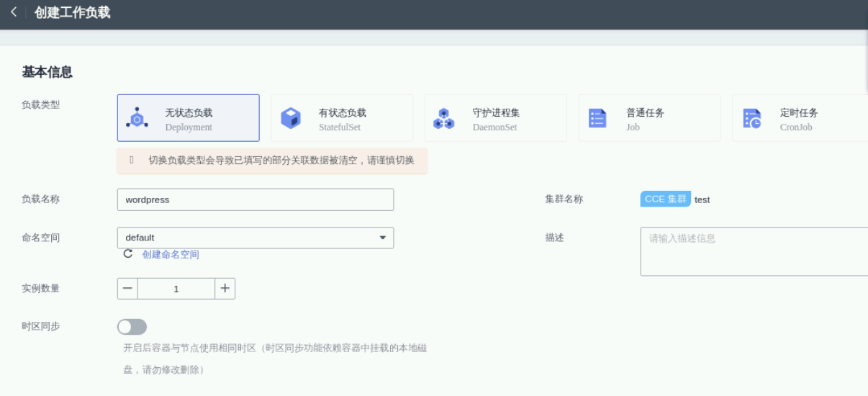
Task: Open the 命名空间 default dropdown
Action: pos(255,238)
